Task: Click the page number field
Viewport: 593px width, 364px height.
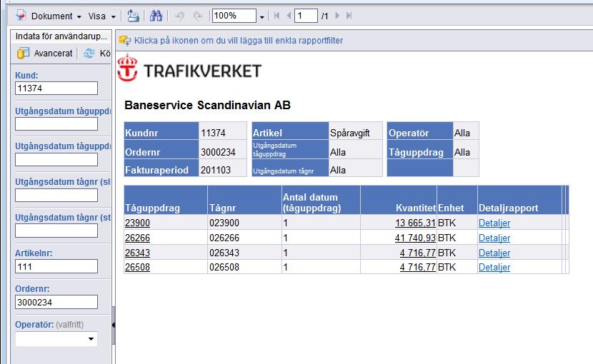Action: (306, 16)
